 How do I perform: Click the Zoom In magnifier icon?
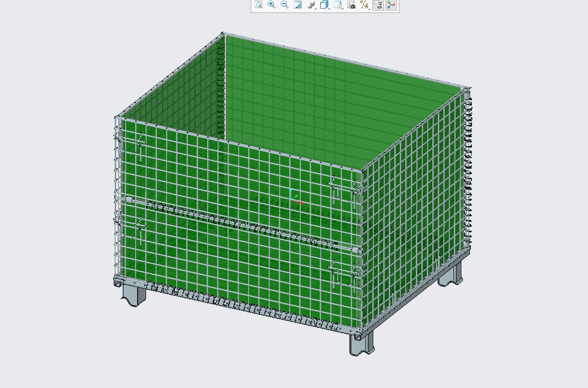click(x=272, y=5)
